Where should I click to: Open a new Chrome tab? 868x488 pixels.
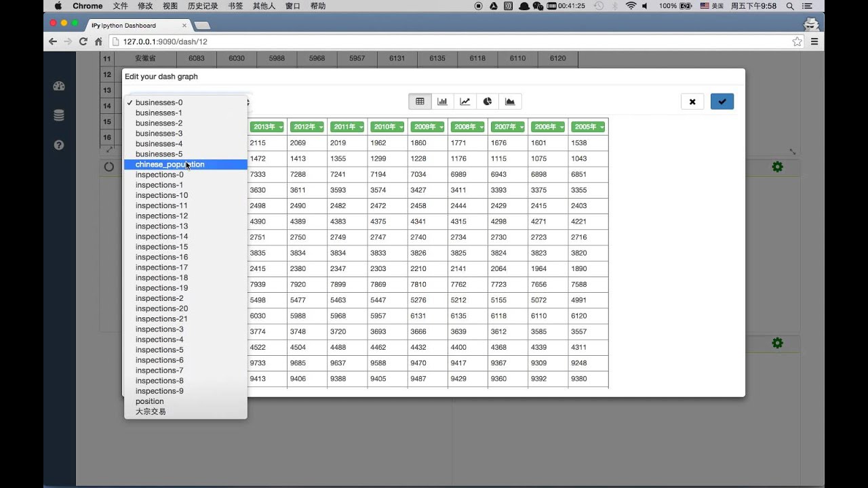[x=202, y=26]
